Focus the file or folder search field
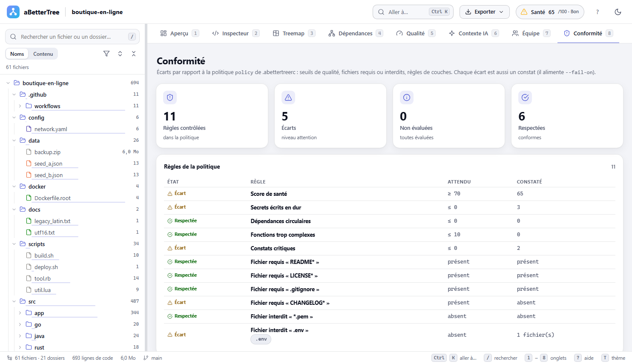 tap(72, 37)
